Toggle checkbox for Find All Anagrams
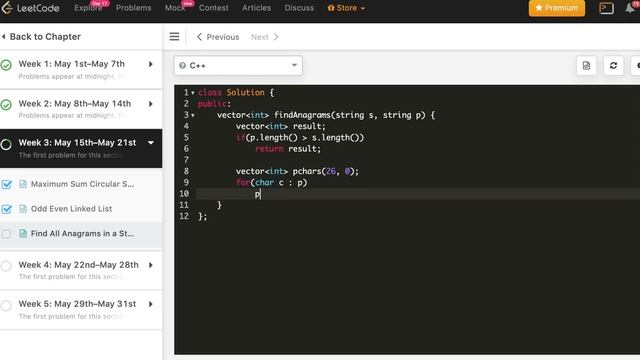640x360 pixels. tap(7, 234)
